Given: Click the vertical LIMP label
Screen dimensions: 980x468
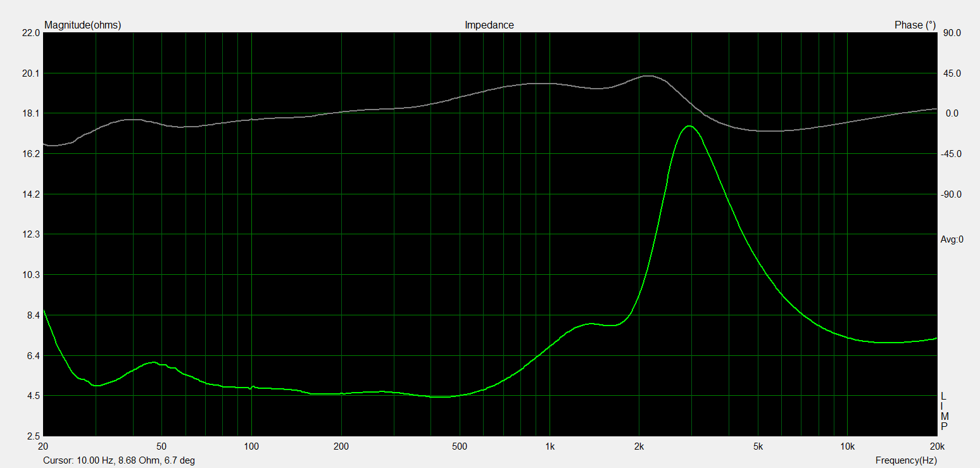Looking at the screenshot, I should pos(944,411).
